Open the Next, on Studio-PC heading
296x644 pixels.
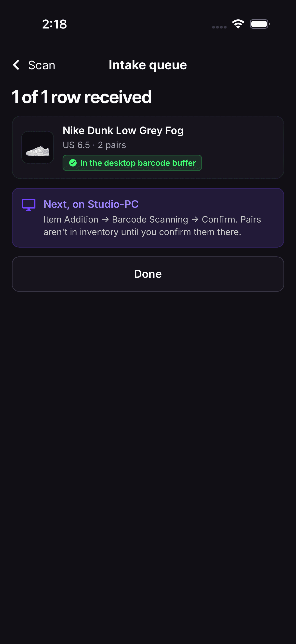(91, 204)
